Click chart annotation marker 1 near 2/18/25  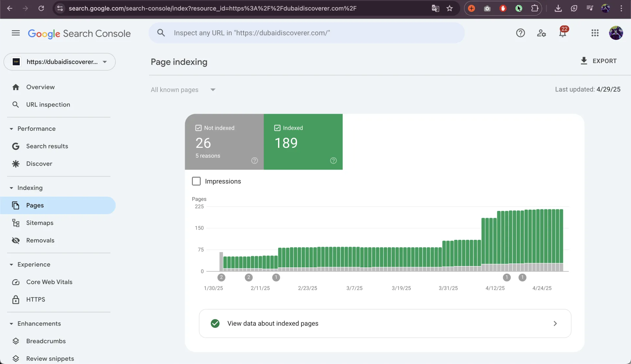point(276,278)
